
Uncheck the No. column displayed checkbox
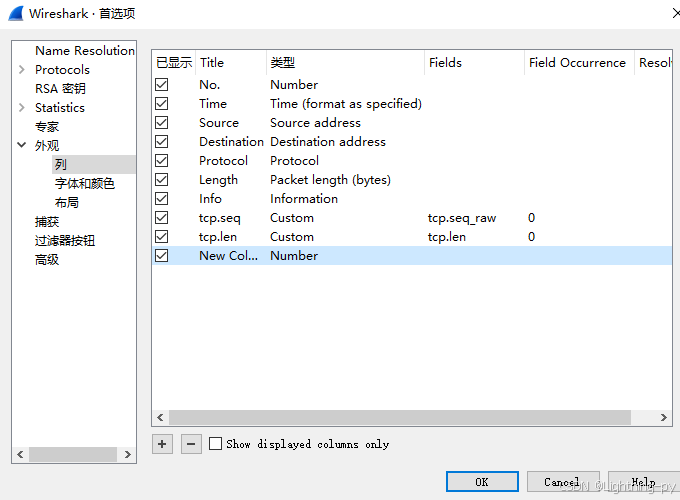(x=161, y=85)
